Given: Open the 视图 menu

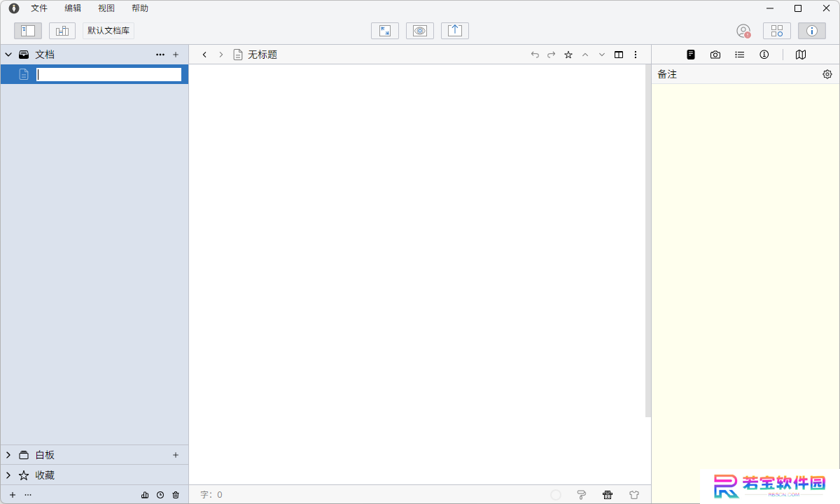Looking at the screenshot, I should click(106, 8).
